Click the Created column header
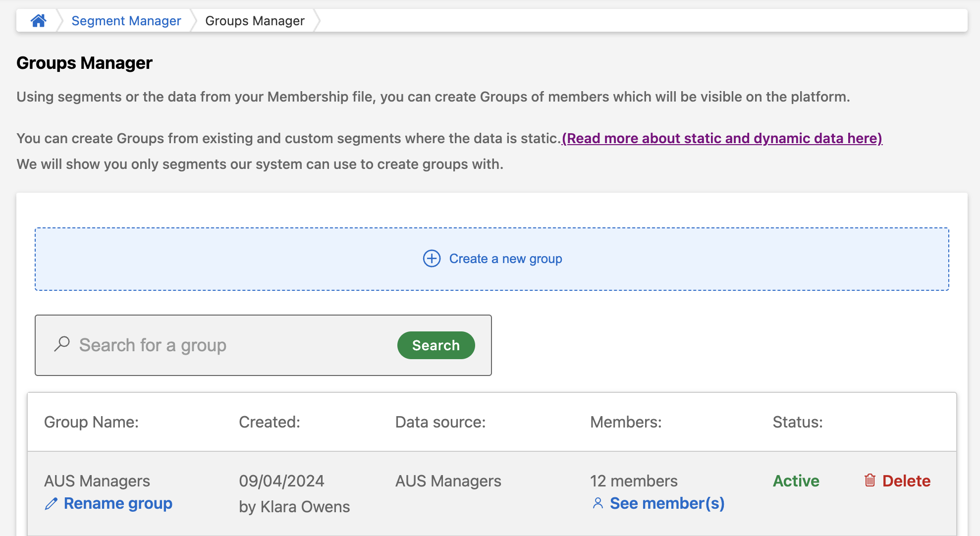The width and height of the screenshot is (980, 536). pyautogui.click(x=270, y=422)
